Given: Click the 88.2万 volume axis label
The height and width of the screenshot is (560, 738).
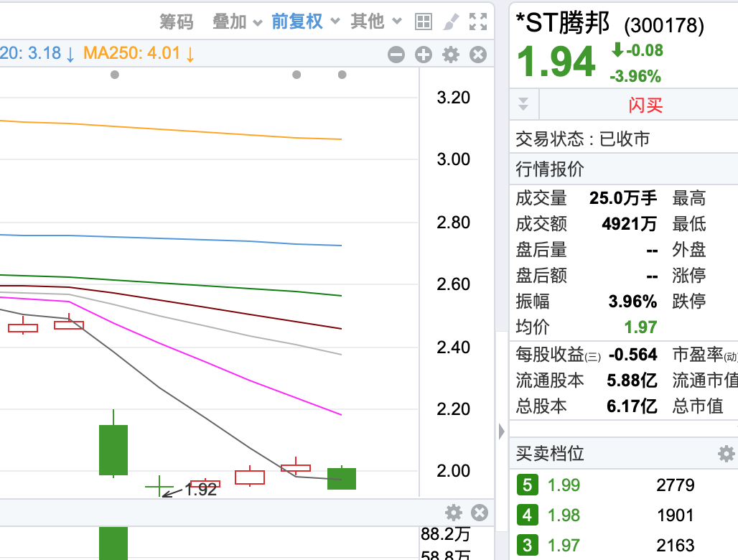Looking at the screenshot, I should tap(445, 534).
